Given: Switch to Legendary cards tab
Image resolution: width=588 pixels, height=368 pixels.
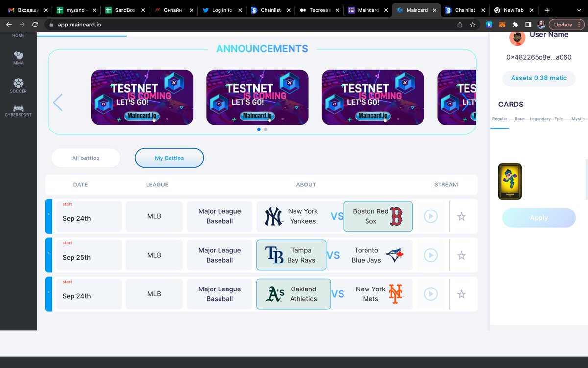Looking at the screenshot, I should click(x=540, y=119).
